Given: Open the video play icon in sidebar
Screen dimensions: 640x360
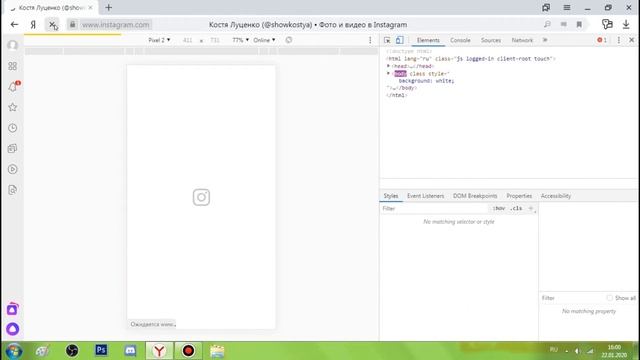Looking at the screenshot, I should tap(13, 169).
